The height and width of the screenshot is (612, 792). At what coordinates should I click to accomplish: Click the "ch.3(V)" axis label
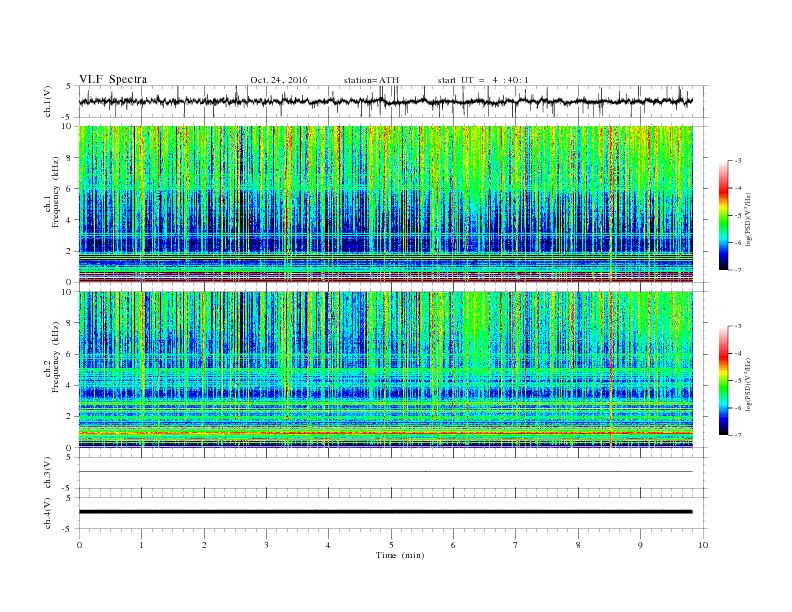47,473
